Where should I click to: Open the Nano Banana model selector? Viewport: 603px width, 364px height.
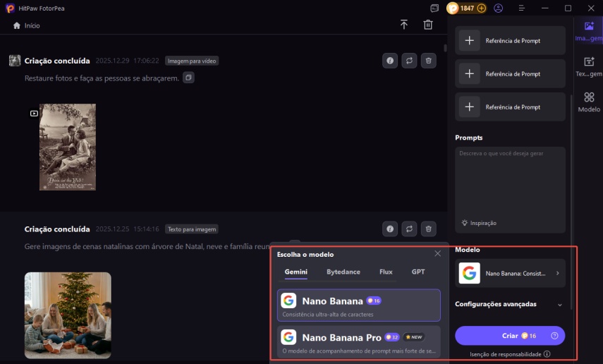(510, 273)
